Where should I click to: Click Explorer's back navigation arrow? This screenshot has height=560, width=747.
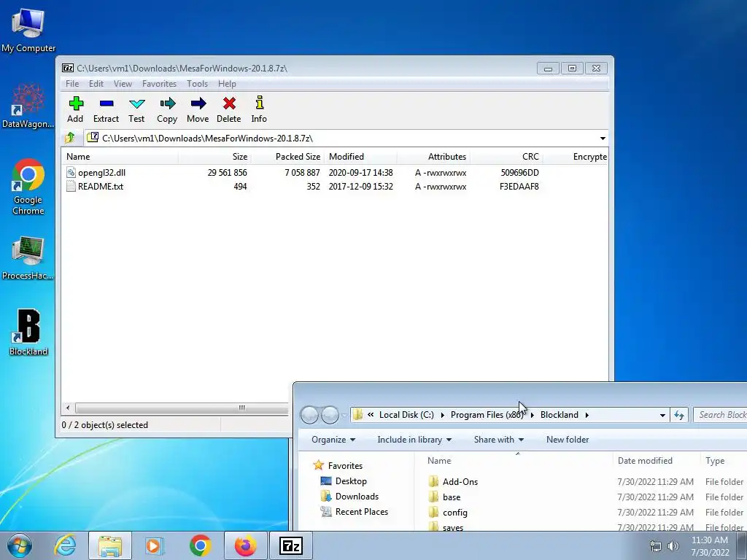pyautogui.click(x=309, y=415)
